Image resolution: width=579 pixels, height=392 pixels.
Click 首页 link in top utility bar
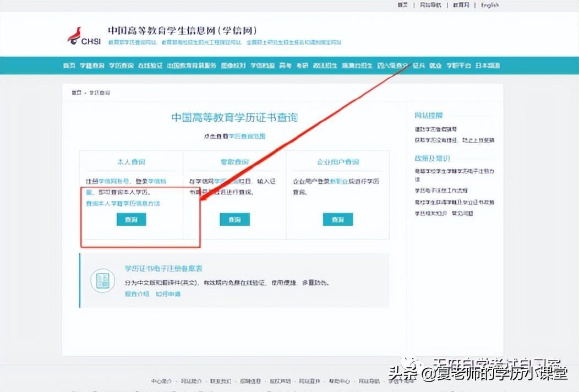(403, 5)
